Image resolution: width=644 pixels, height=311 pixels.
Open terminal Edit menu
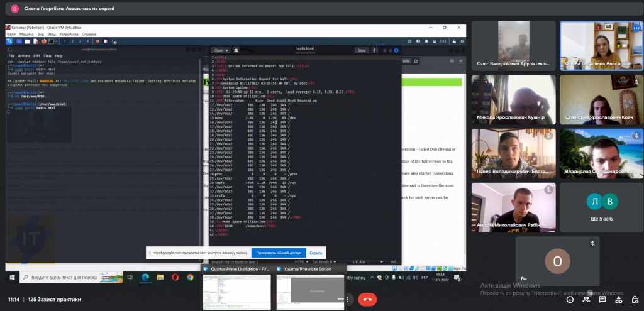[37, 56]
